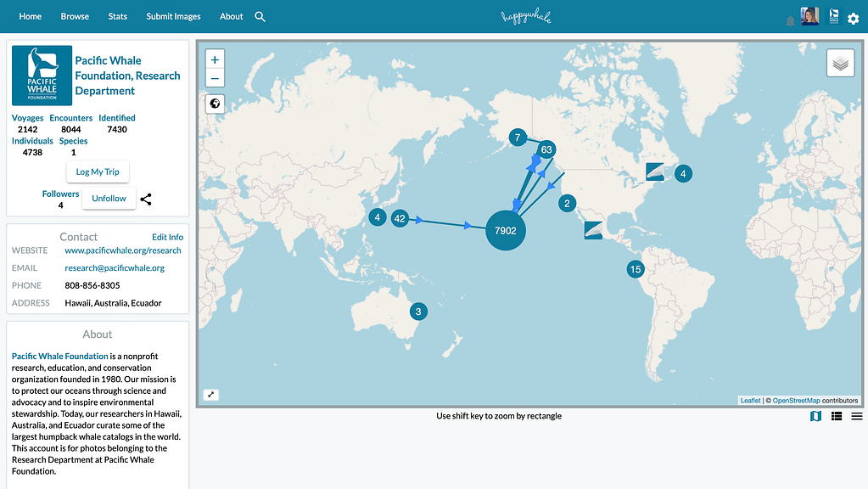
Task: Switch to compact lines view icon
Action: [857, 416]
